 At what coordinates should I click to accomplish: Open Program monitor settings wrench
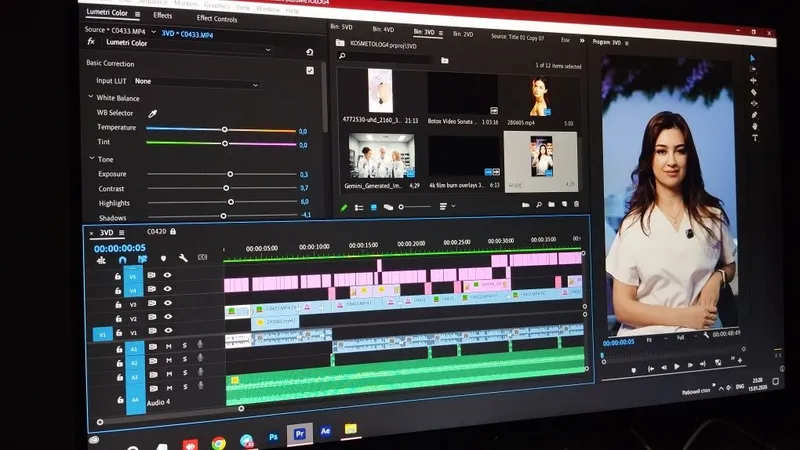[x=706, y=335]
